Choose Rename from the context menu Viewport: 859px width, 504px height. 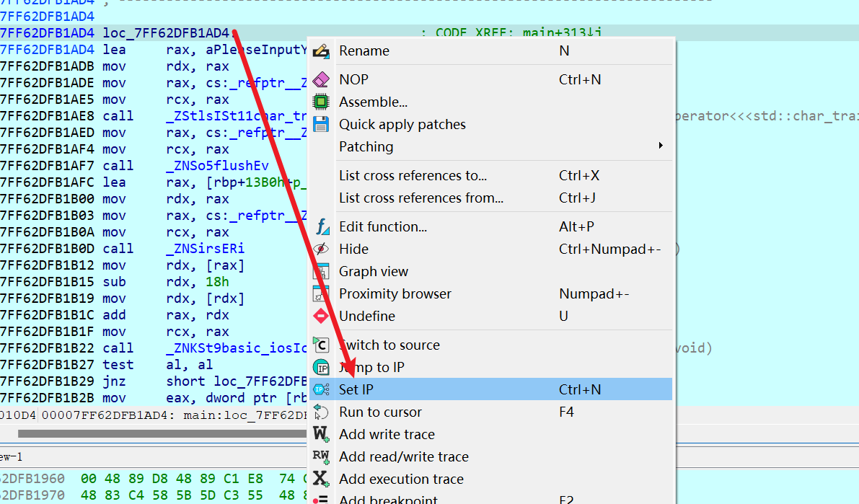[491, 51]
